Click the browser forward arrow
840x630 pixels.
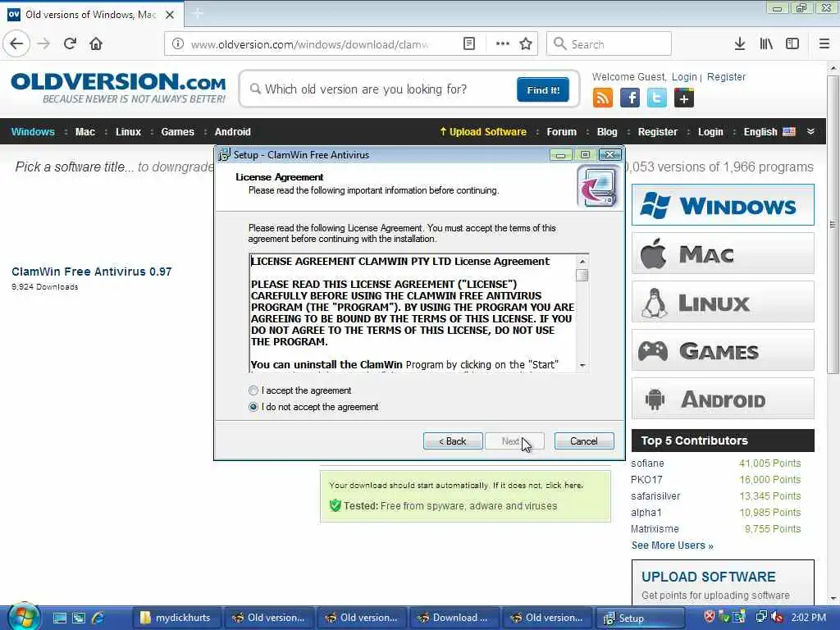pyautogui.click(x=43, y=43)
